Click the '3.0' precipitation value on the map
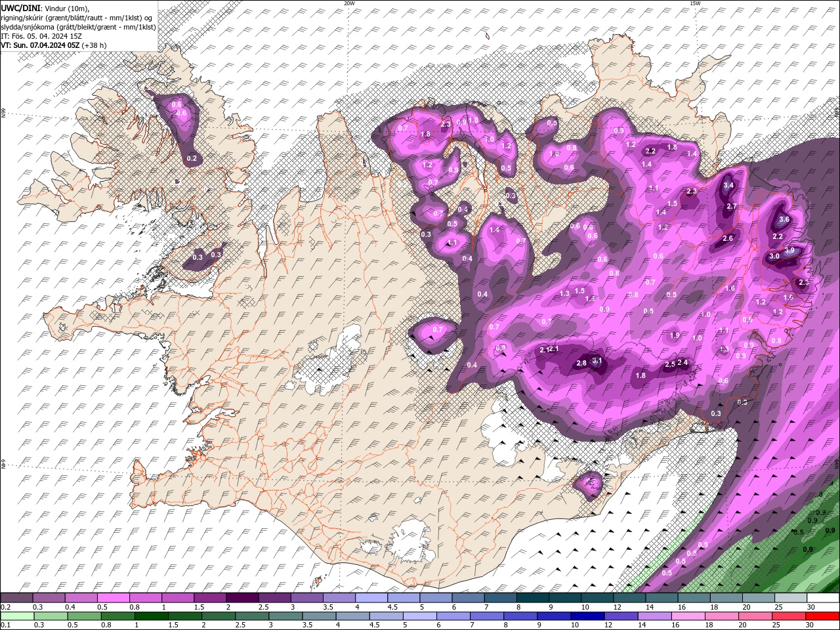 774,257
